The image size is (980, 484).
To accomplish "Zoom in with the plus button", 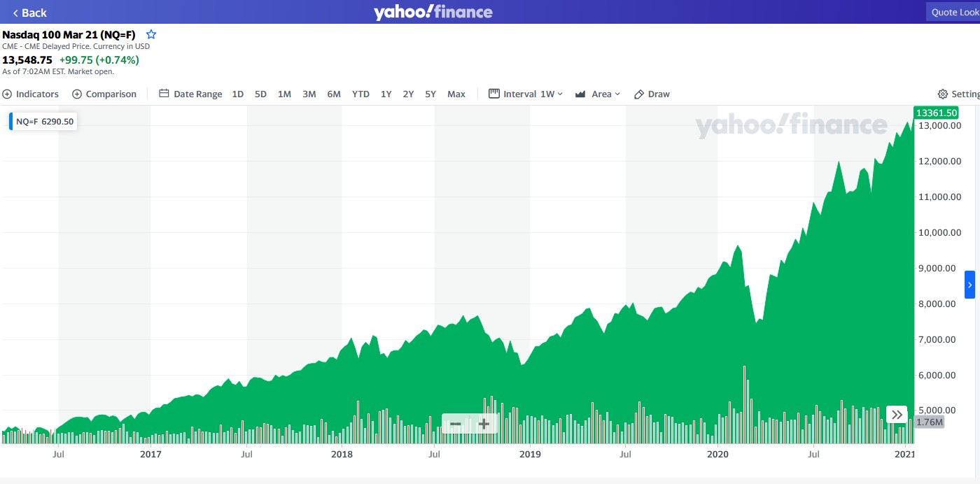I will [484, 424].
